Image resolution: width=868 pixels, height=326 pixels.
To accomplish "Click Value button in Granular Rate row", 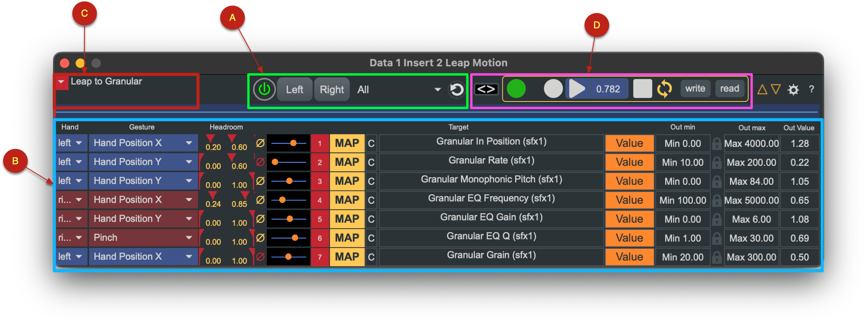I will pyautogui.click(x=629, y=162).
